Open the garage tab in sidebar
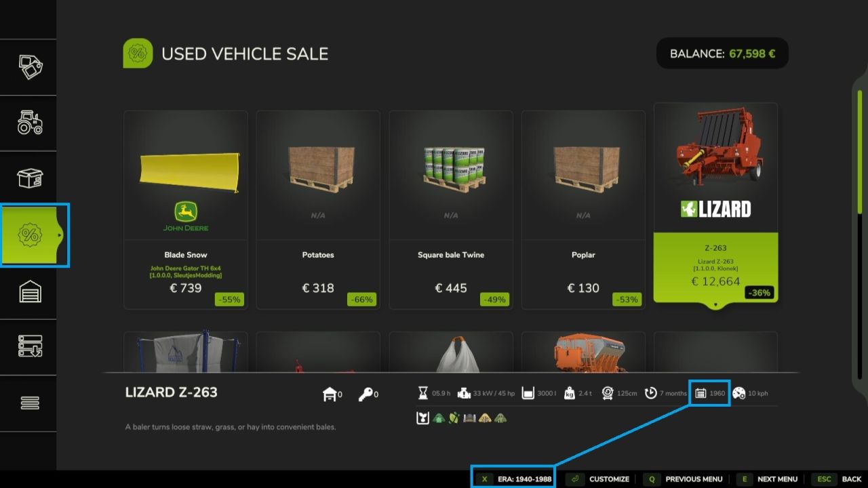868x488 pixels. click(30, 291)
